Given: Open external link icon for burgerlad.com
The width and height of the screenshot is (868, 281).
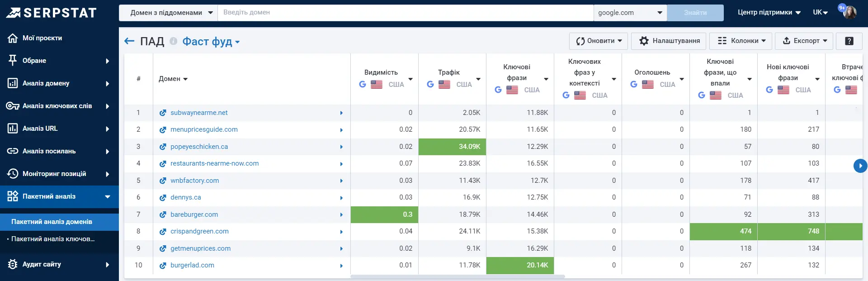Looking at the screenshot, I should [163, 266].
